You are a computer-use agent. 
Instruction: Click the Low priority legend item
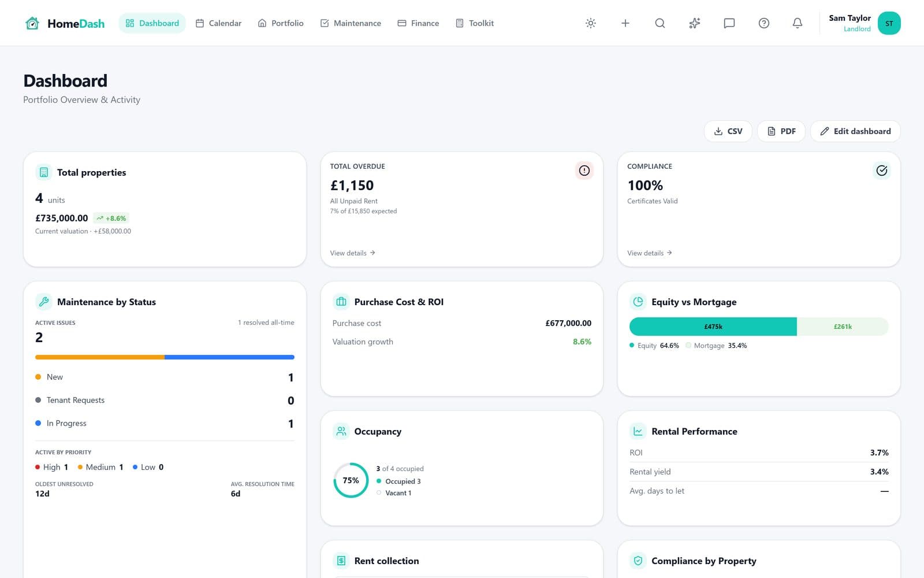(x=148, y=467)
